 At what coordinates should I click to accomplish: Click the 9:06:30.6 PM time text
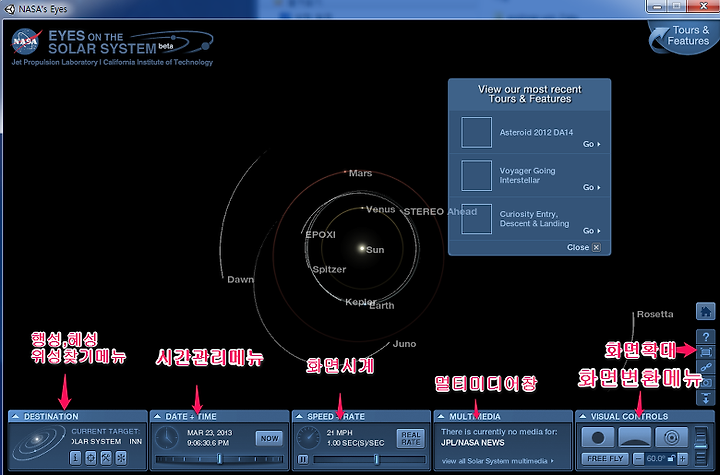click(x=208, y=443)
